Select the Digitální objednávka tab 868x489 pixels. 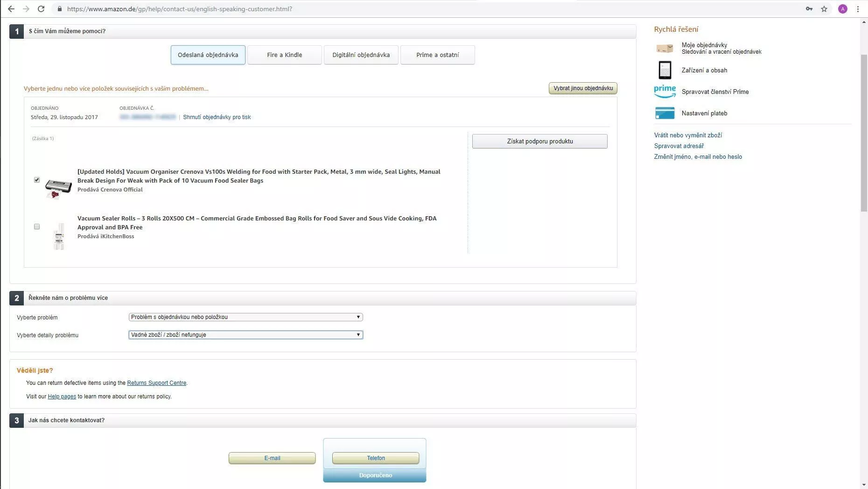[x=361, y=55]
